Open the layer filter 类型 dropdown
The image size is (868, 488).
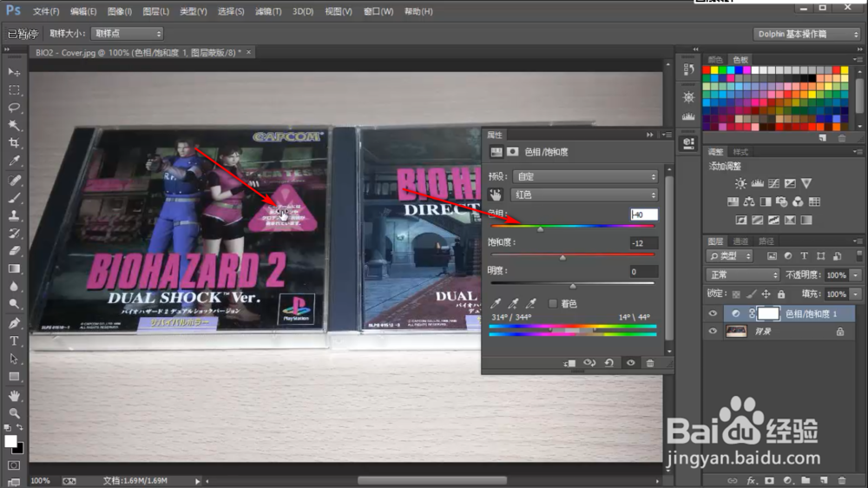point(730,256)
